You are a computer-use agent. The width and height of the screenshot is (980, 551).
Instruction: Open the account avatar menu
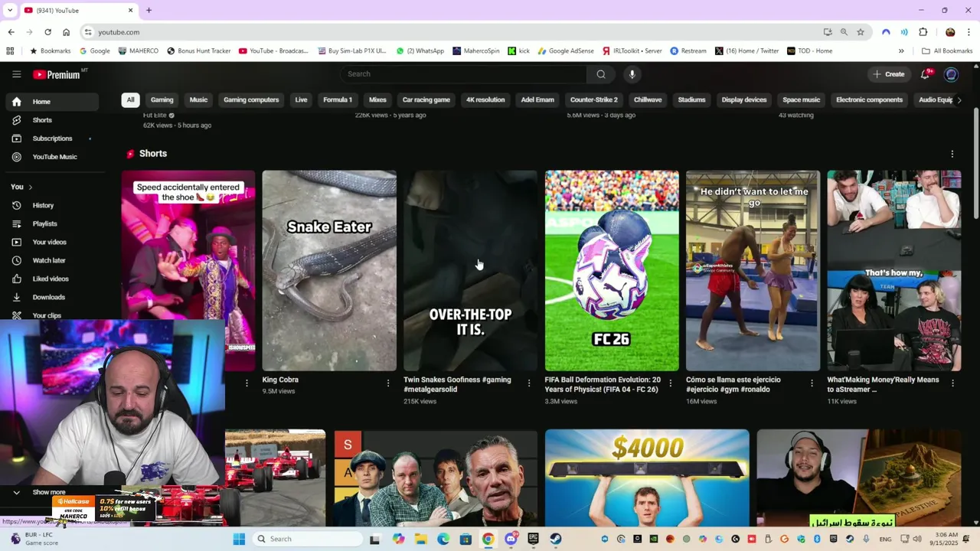[x=951, y=74]
